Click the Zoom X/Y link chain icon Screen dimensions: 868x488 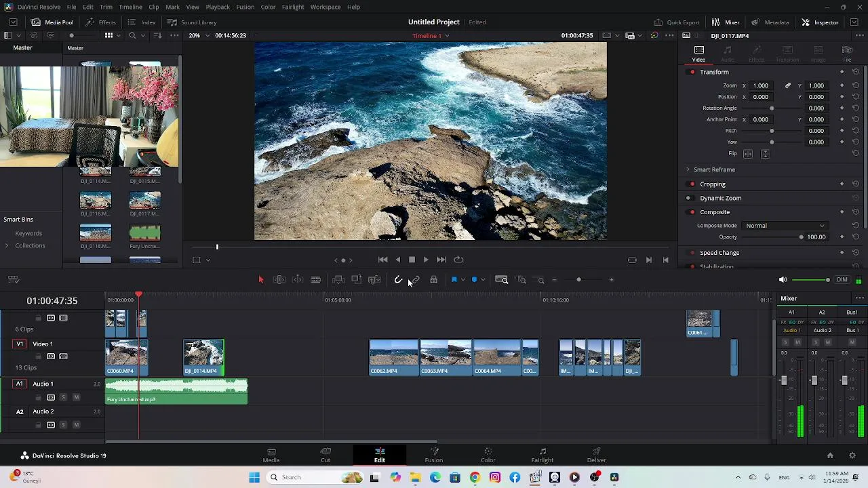click(787, 86)
